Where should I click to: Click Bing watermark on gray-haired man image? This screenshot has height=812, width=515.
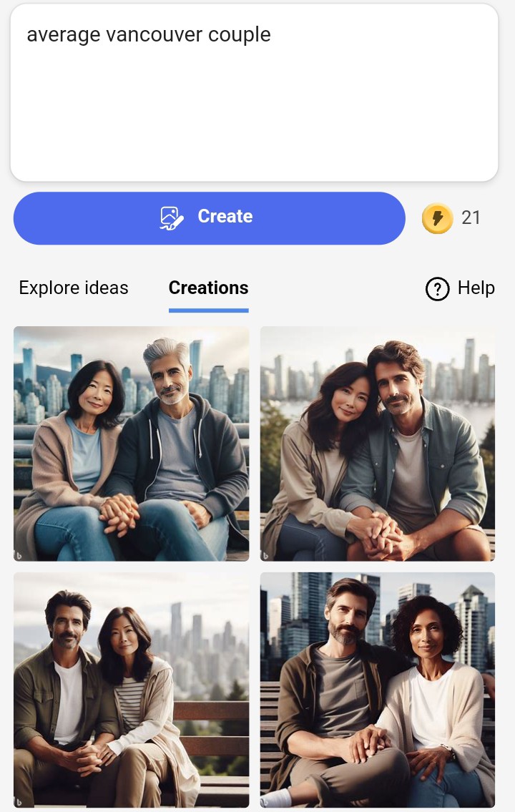19,556
